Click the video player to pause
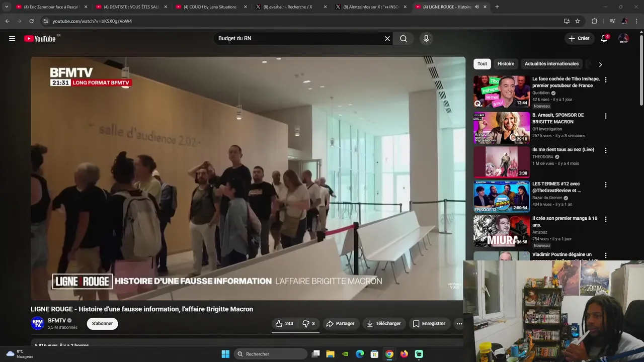This screenshot has width=644, height=362. click(248, 178)
